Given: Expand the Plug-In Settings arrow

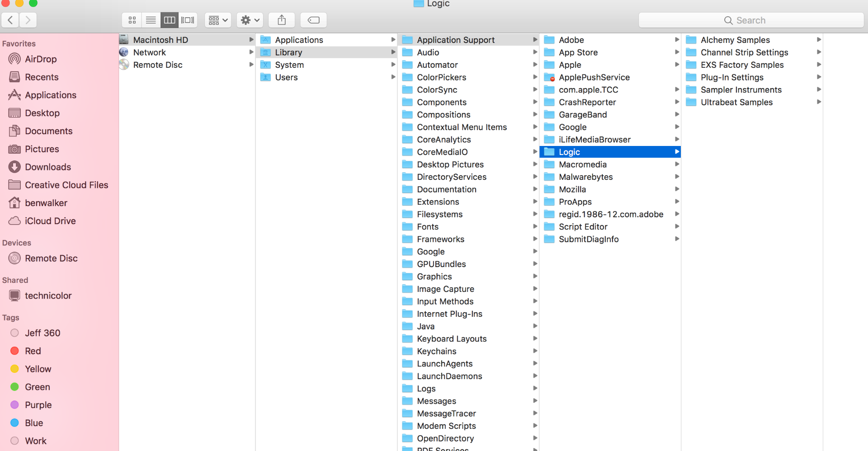Looking at the screenshot, I should pos(819,77).
